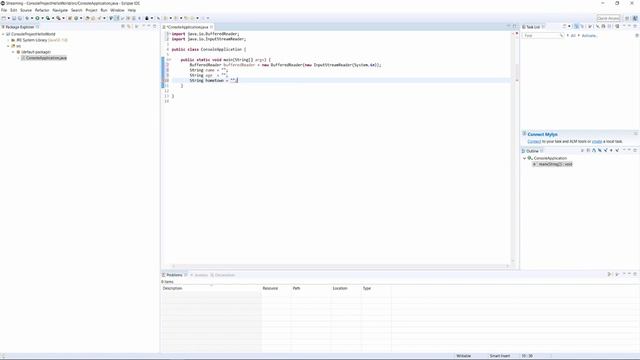Viewport: 640px width, 360px height.
Task: Click the Save toolbar icon
Action: tap(14, 18)
